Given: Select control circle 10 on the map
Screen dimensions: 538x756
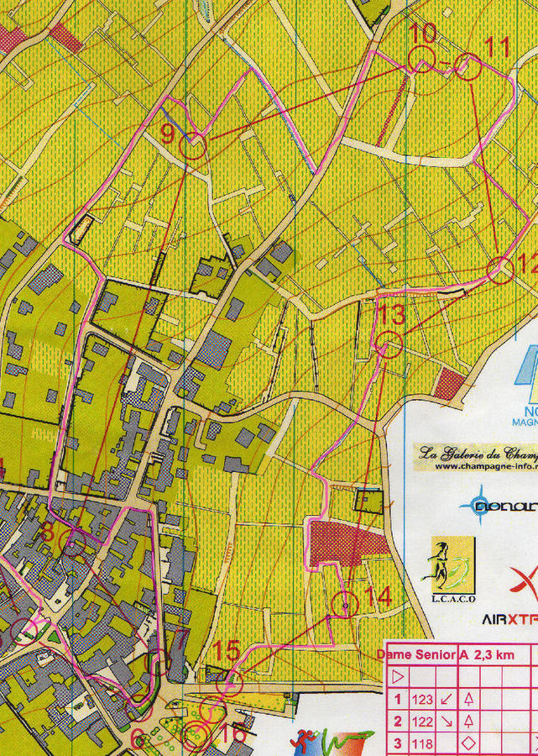Looking at the screenshot, I should (420, 60).
